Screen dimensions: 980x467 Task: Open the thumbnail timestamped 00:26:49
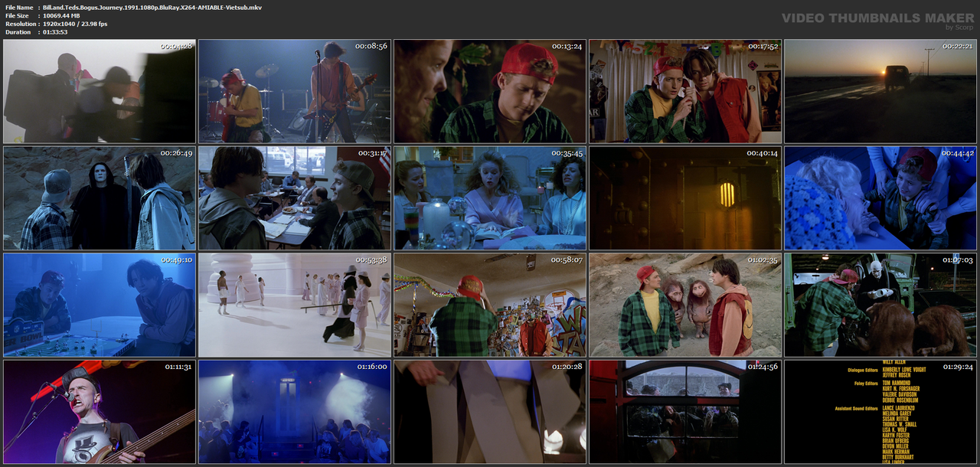(99, 198)
